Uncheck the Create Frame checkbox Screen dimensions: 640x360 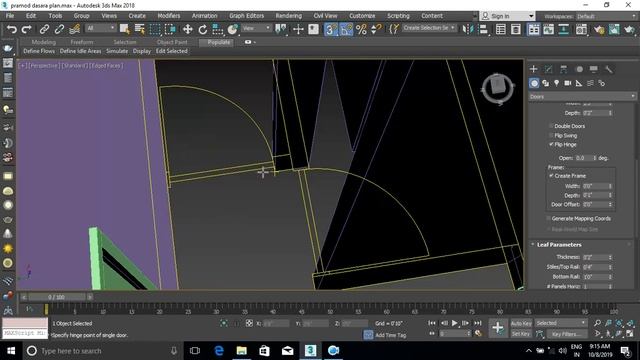(x=551, y=176)
